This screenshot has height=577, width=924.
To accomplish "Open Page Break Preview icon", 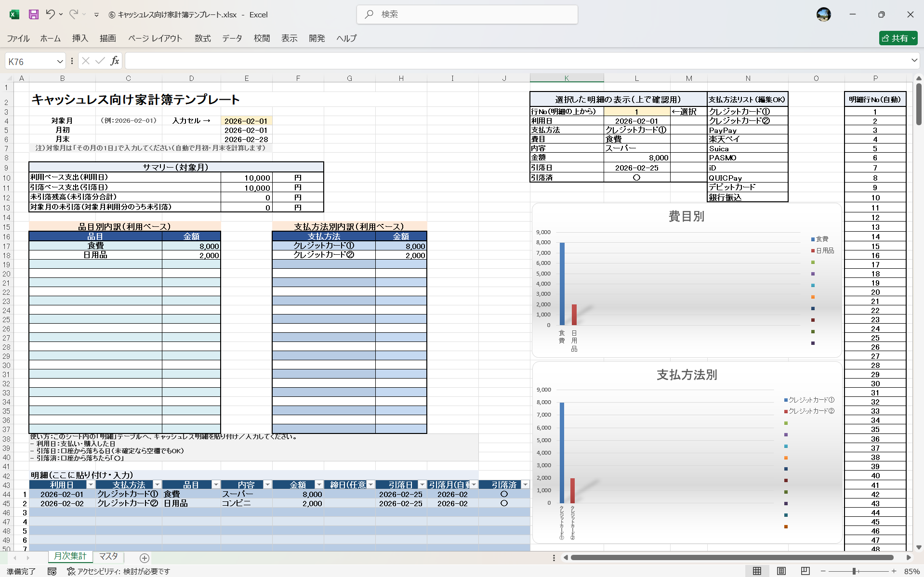I will click(805, 571).
